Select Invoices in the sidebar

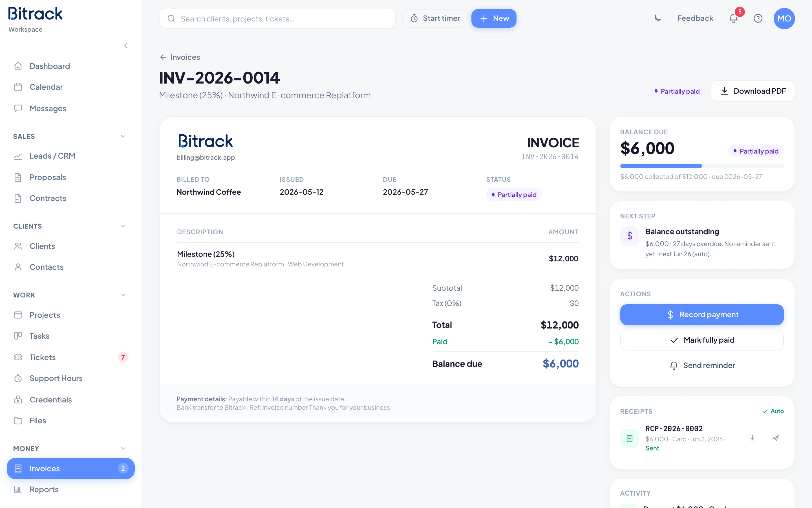pos(70,468)
